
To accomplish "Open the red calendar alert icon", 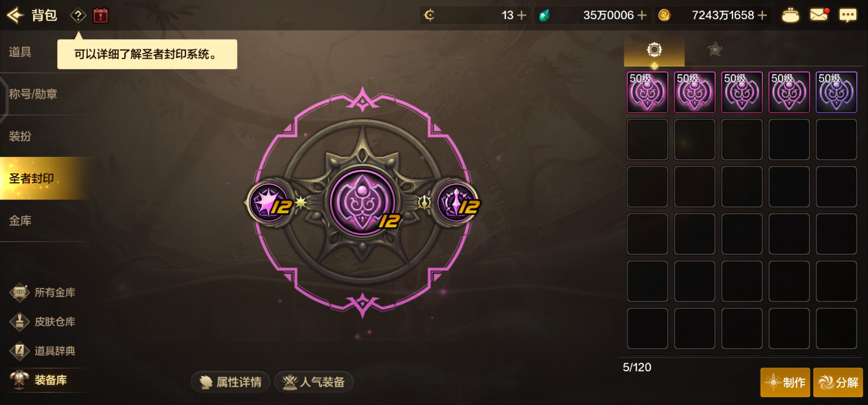I will coord(100,15).
